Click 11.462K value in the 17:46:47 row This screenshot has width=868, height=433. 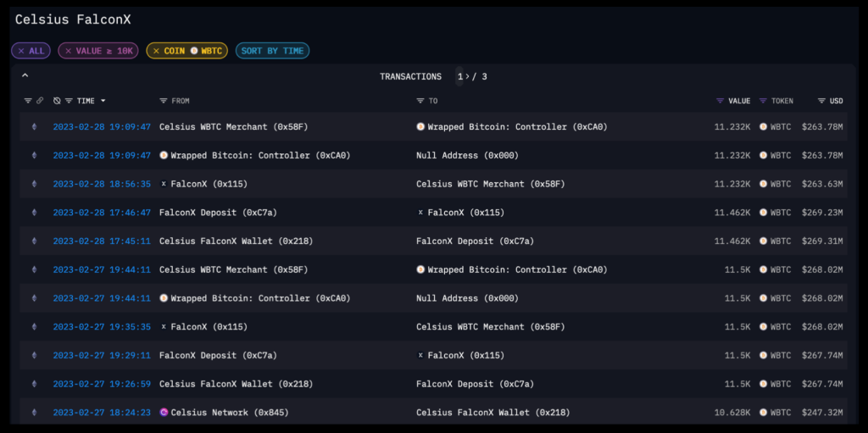732,213
